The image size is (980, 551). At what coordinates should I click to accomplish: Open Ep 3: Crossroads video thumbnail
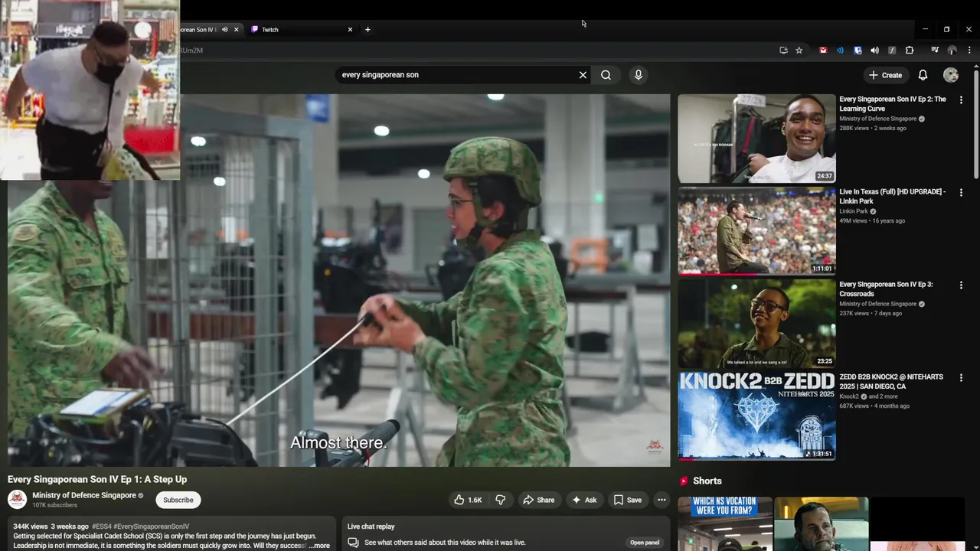pyautogui.click(x=756, y=323)
